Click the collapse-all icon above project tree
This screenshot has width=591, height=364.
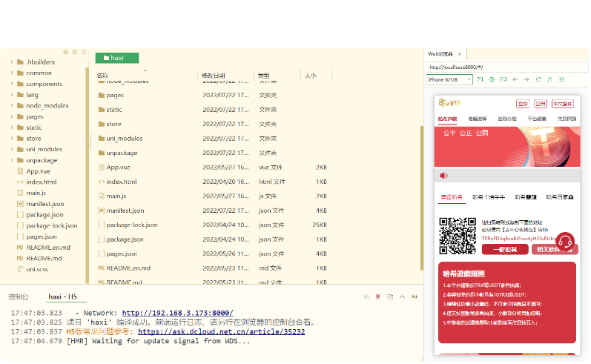74,52
